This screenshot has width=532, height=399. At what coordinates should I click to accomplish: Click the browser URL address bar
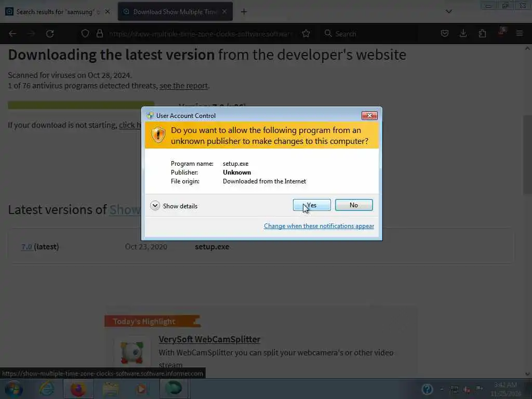200,34
